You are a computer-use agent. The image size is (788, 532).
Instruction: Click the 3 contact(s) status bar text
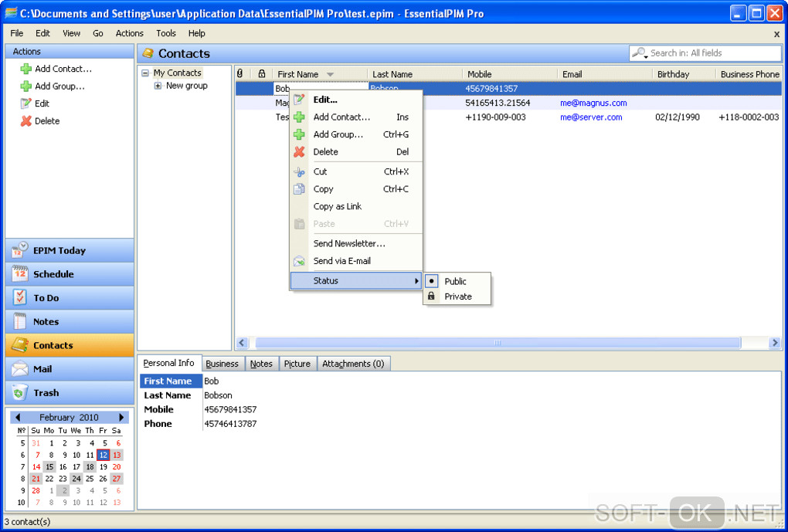pos(27,521)
